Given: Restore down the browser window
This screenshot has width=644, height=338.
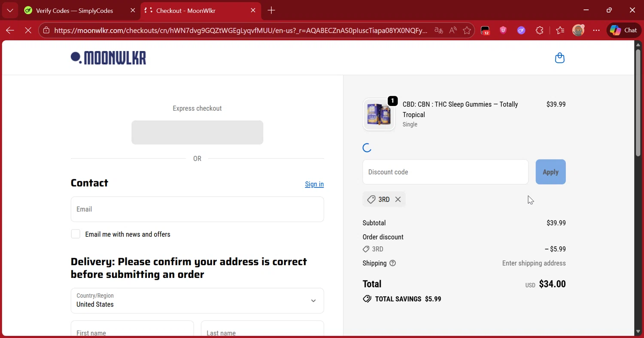Looking at the screenshot, I should pos(609,10).
